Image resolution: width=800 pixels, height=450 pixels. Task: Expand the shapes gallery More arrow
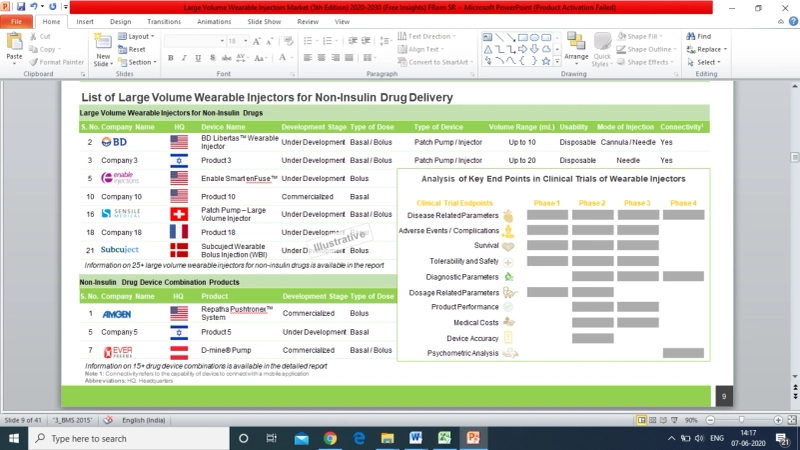[x=557, y=61]
